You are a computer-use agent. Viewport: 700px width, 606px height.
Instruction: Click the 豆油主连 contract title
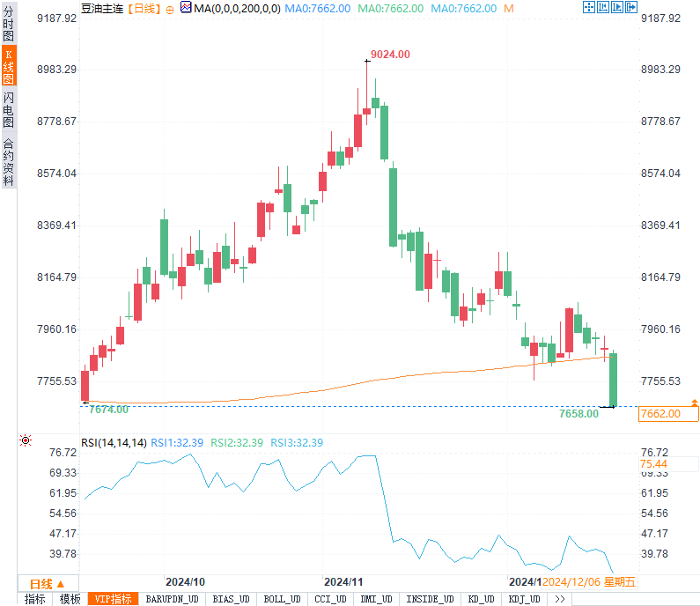pos(102,9)
